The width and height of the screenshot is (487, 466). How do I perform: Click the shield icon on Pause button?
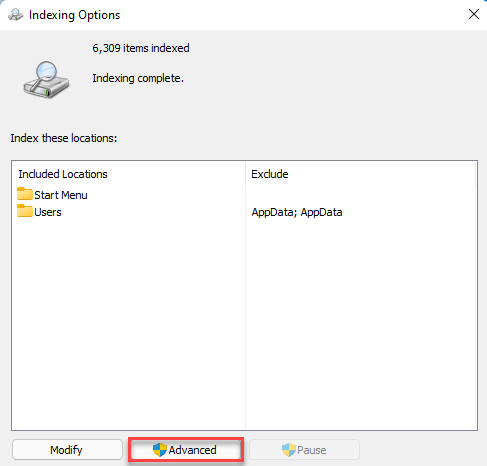tap(289, 450)
